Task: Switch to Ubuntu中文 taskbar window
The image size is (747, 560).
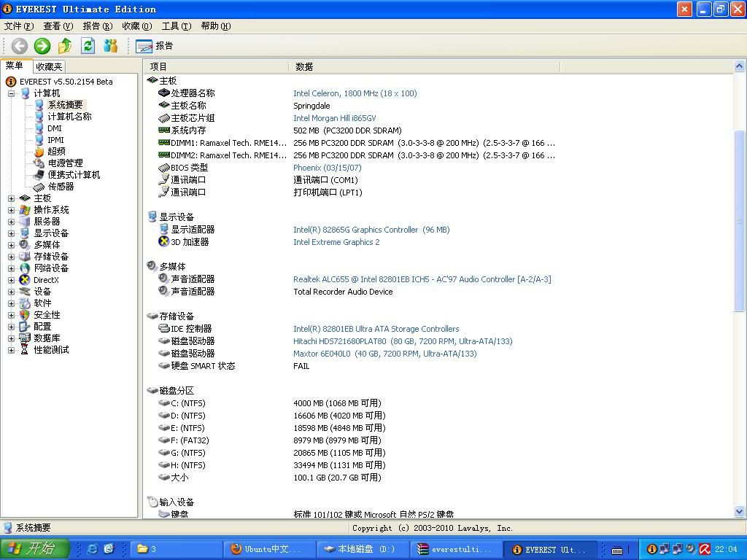Action: pos(269,549)
